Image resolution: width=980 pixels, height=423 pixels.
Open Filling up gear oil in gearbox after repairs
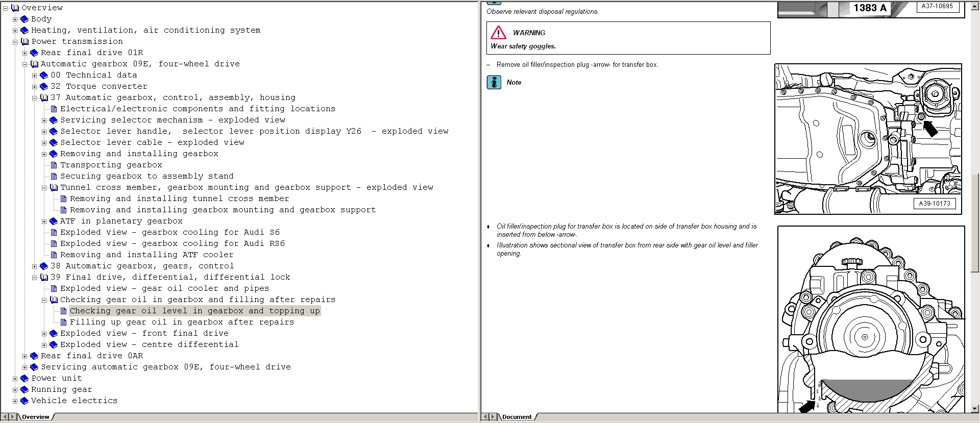(182, 322)
